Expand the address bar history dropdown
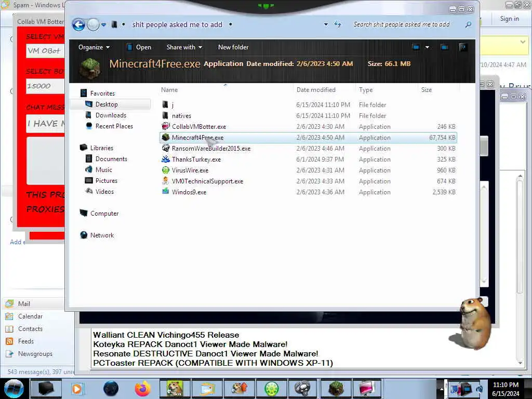This screenshot has width=532, height=399. click(326, 24)
